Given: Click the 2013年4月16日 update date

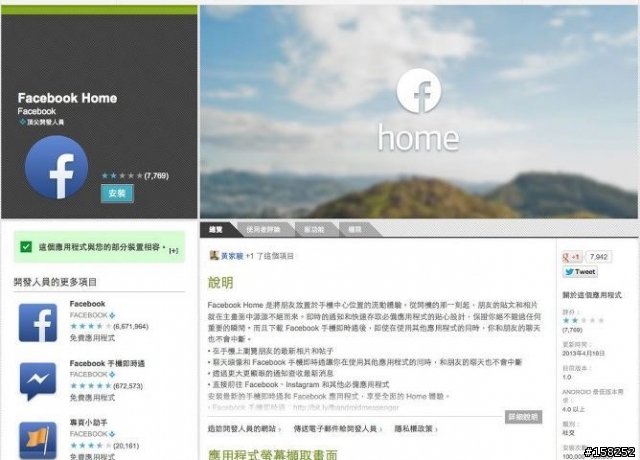Looking at the screenshot, I should (583, 353).
